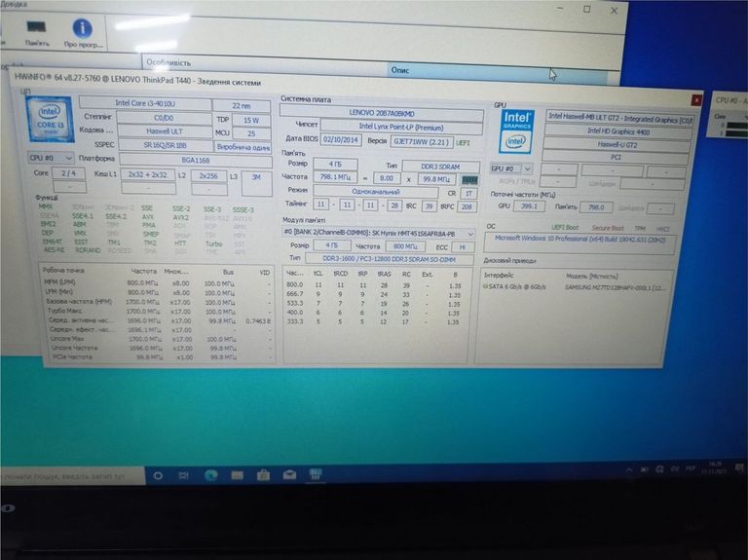Click the HWiNFO running app taskbar icon
The width and height of the screenshot is (748, 560).
pos(316,474)
